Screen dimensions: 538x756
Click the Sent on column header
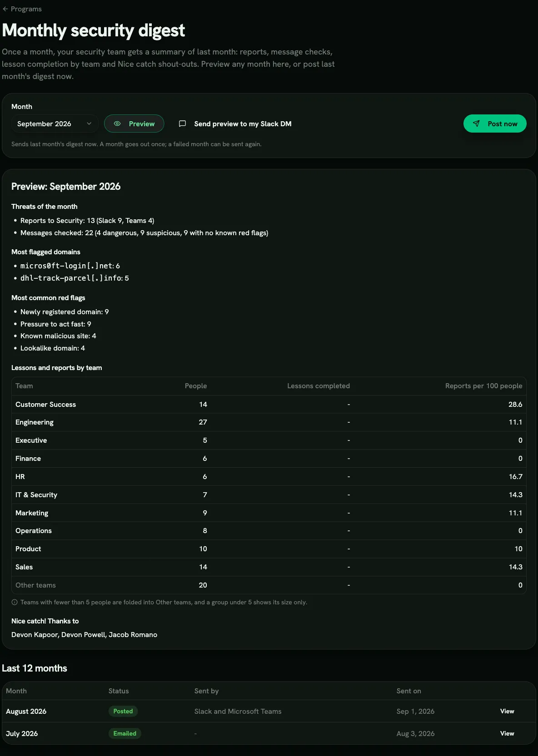coord(409,691)
